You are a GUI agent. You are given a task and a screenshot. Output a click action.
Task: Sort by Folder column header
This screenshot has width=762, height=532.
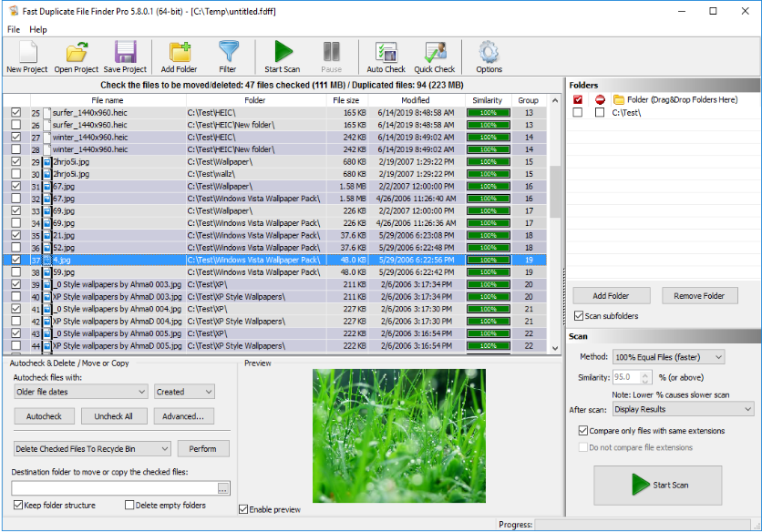coord(255,100)
